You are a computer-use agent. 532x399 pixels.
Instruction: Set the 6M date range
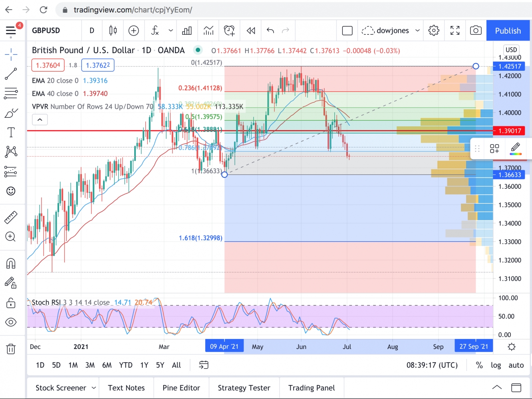pos(107,365)
